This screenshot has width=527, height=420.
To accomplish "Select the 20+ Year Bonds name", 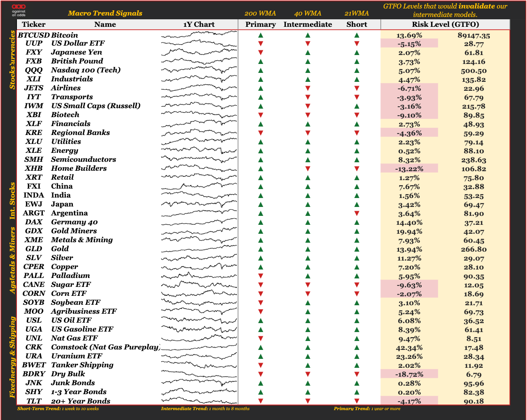I will (81, 401).
